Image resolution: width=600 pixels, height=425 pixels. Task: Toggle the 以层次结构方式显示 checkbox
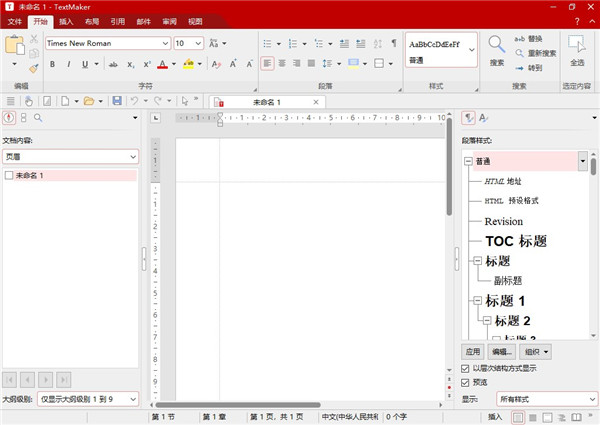466,369
